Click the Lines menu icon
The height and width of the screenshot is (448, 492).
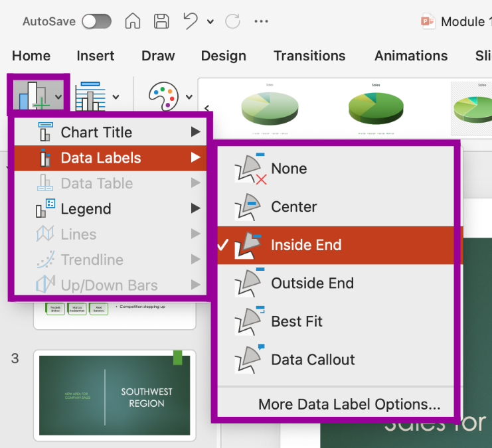click(x=45, y=234)
